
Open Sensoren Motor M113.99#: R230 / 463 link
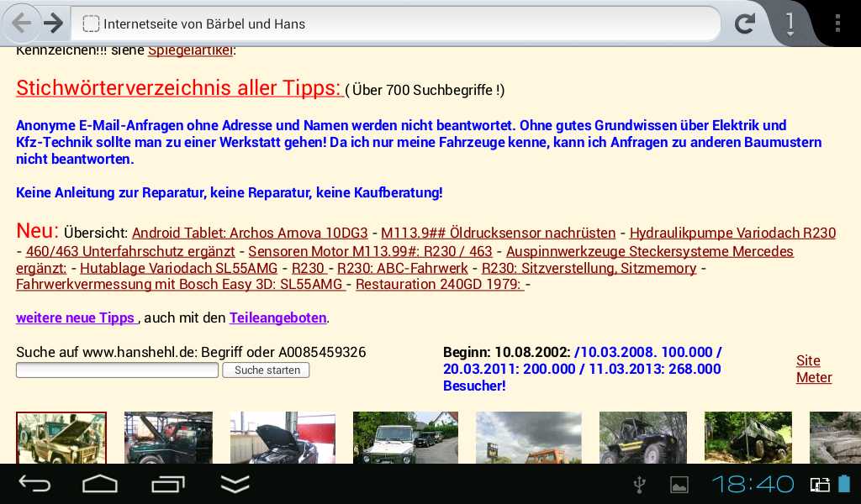click(370, 251)
